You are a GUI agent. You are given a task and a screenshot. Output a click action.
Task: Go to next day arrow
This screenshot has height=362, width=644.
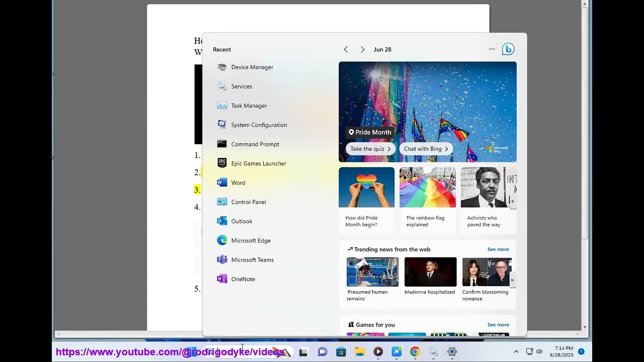[362, 49]
